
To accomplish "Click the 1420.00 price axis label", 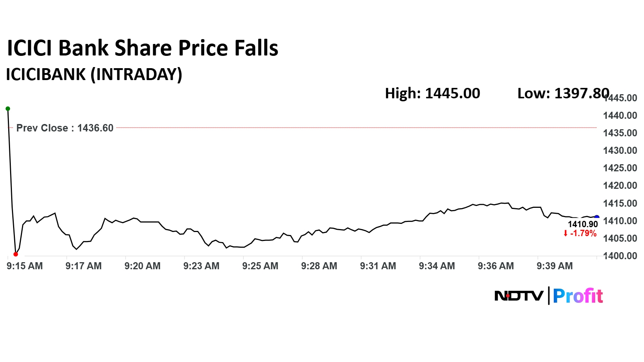I will click(620, 185).
